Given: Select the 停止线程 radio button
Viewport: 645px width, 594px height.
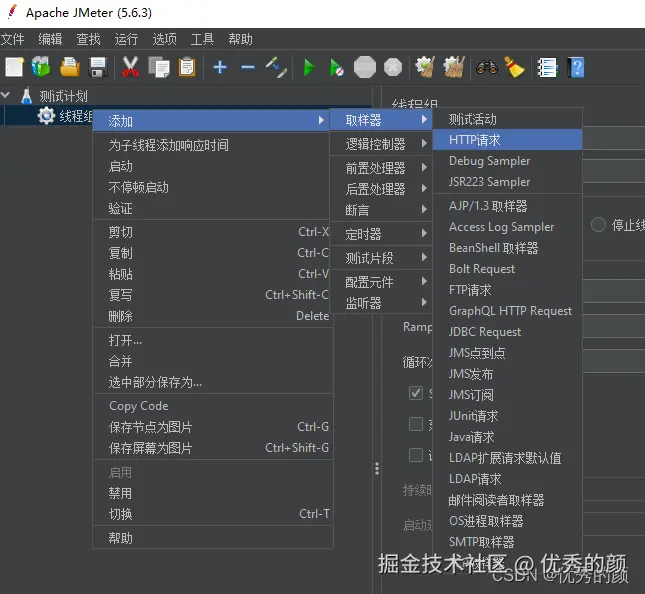Looking at the screenshot, I should click(x=598, y=225).
